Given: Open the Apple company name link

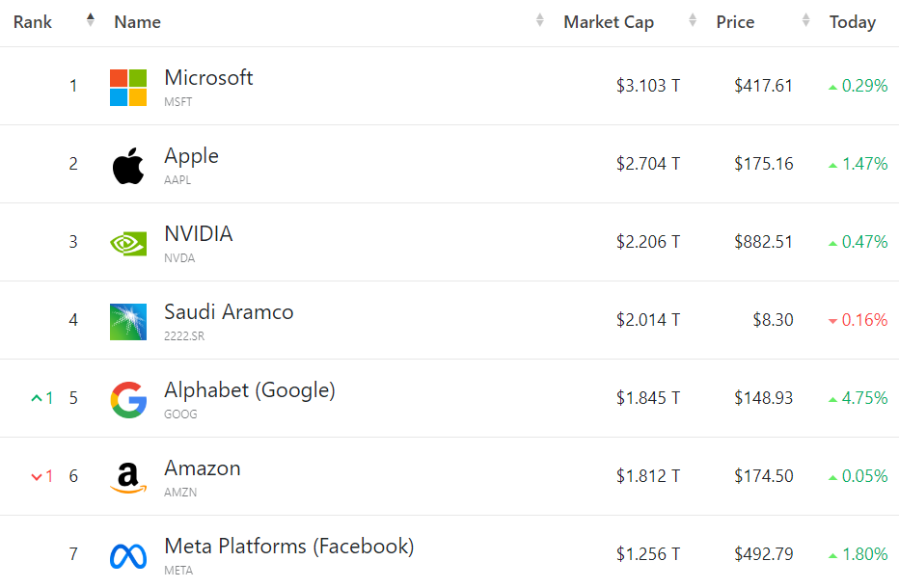Looking at the screenshot, I should tap(191, 156).
